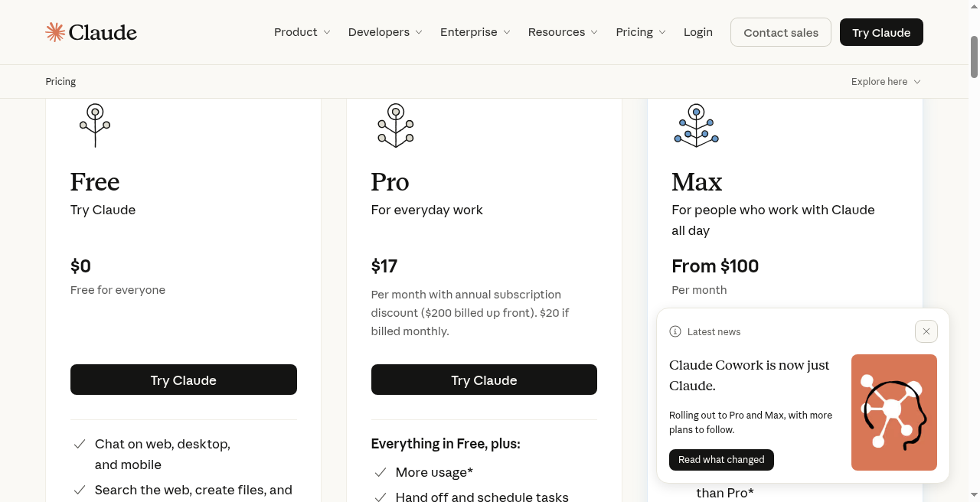Open the Enterprise dropdown
The image size is (980, 502).
click(475, 32)
